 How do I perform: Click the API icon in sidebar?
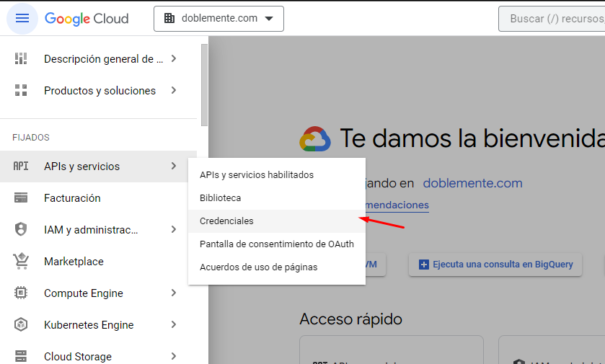(21, 167)
